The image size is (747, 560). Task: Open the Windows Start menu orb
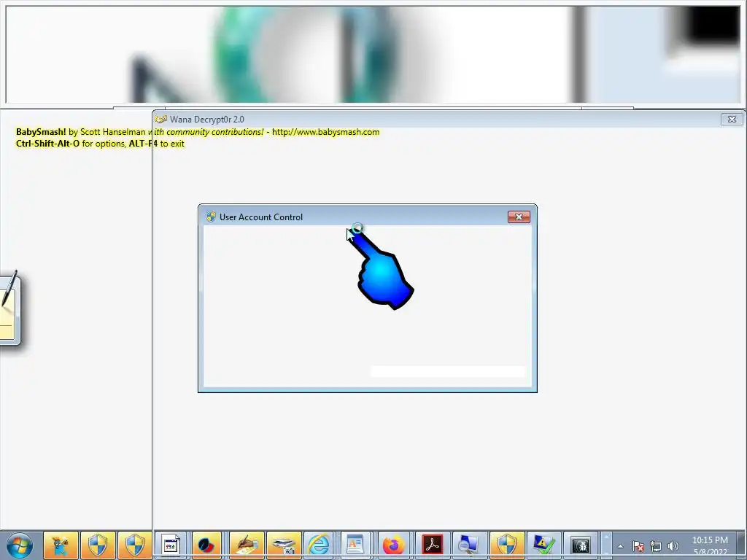pos(20,545)
